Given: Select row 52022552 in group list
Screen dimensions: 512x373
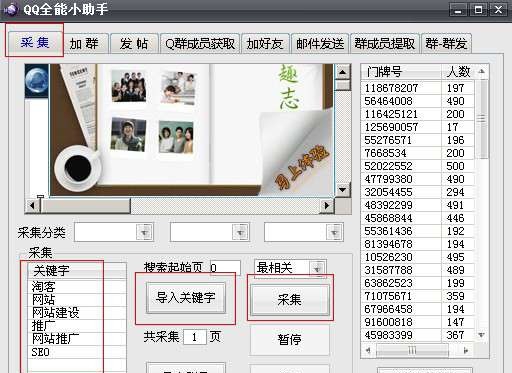Looking at the screenshot, I should (417, 166).
